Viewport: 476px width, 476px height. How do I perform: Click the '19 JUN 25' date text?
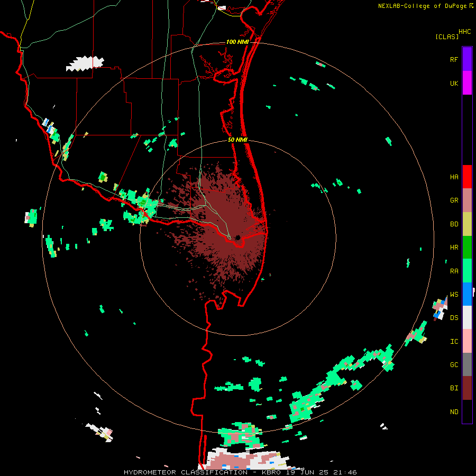tap(307, 472)
